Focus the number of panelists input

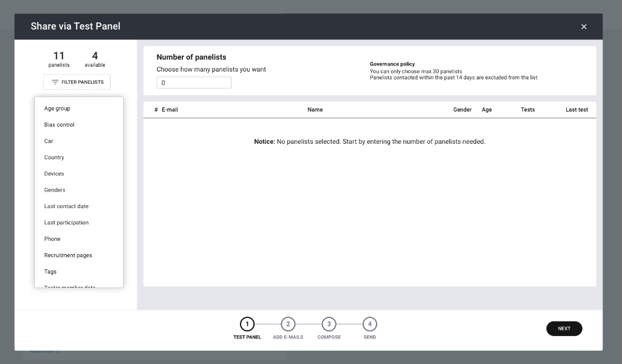point(194,83)
